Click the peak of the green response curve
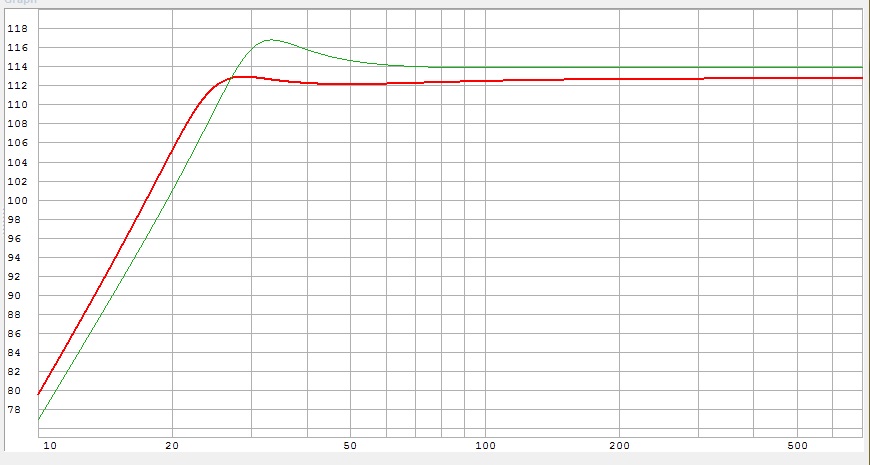This screenshot has height=465, width=870. click(271, 40)
